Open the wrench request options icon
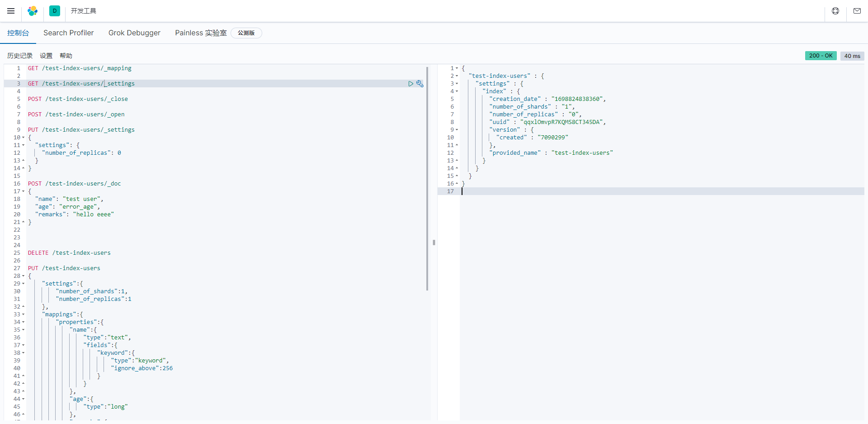868x424 pixels. coord(420,84)
